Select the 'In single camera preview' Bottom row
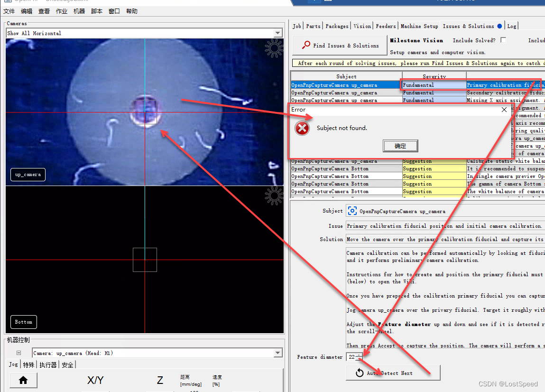545x392 pixels. point(418,177)
